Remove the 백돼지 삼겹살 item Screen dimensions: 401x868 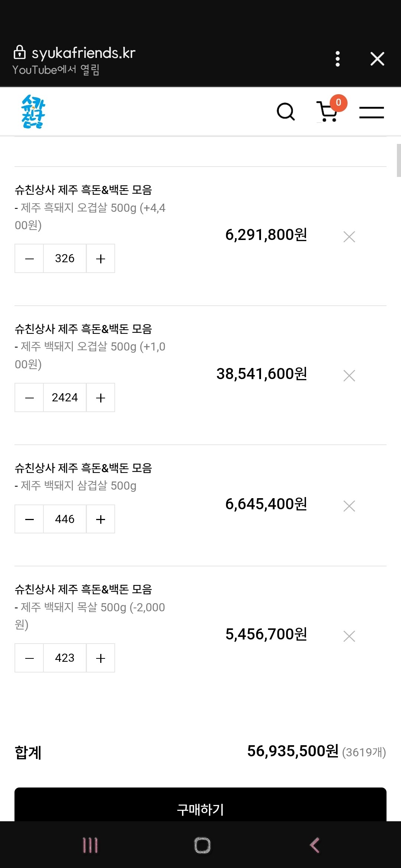coord(349,506)
